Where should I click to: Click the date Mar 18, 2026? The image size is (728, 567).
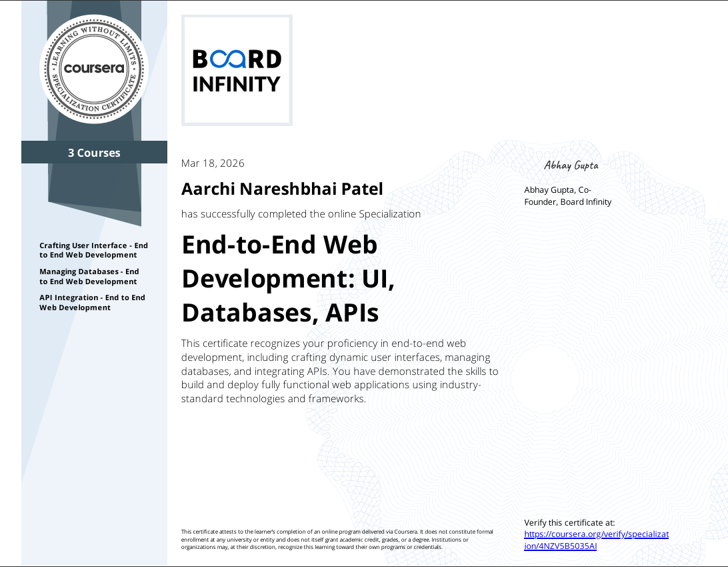(213, 163)
